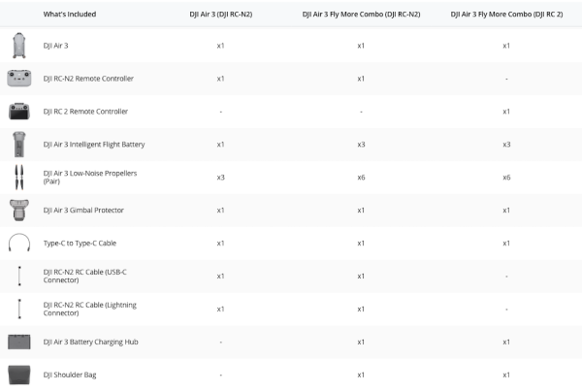Click the DJI Shoulder Bag text label
Image resolution: width=582 pixels, height=392 pixels.
(70, 375)
